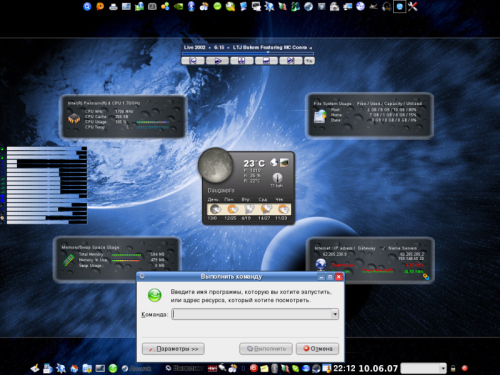Click the memory stick icon in the Memory widget
Screen dimensions: 500x375
pos(69,260)
